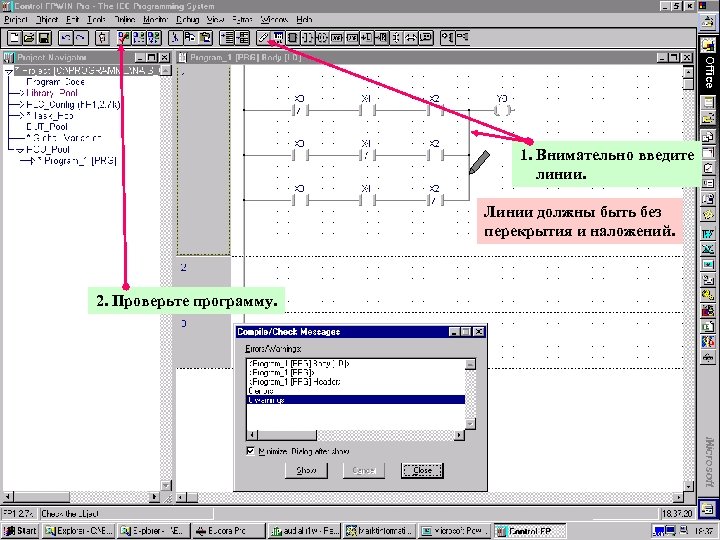The image size is (720, 540).
Task: Collapse the Project root node triangle
Action: (9, 72)
